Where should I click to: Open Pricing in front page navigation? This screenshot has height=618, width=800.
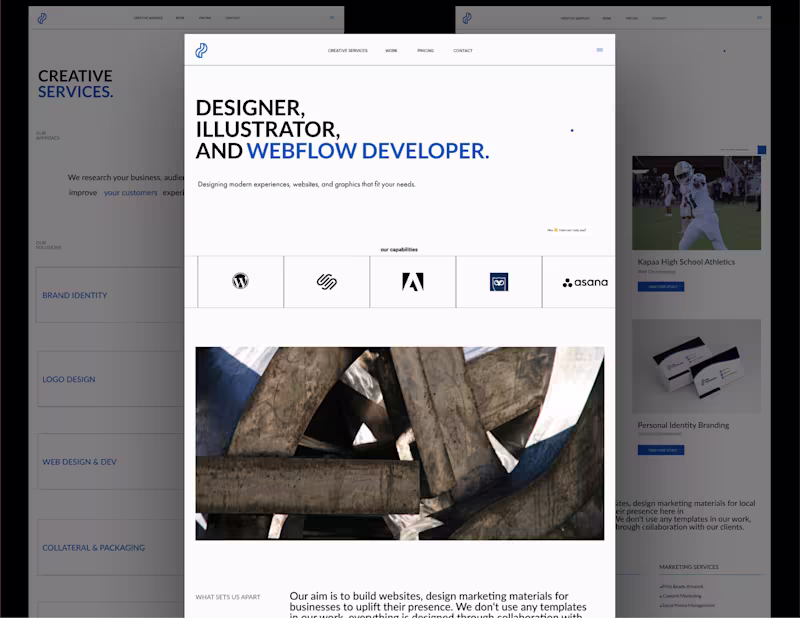pos(426,51)
